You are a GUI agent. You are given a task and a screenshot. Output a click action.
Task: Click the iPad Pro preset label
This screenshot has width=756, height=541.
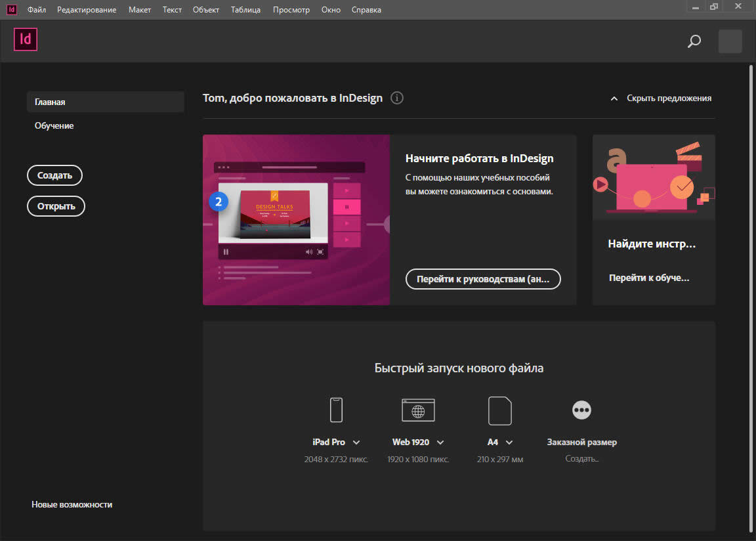pyautogui.click(x=329, y=442)
